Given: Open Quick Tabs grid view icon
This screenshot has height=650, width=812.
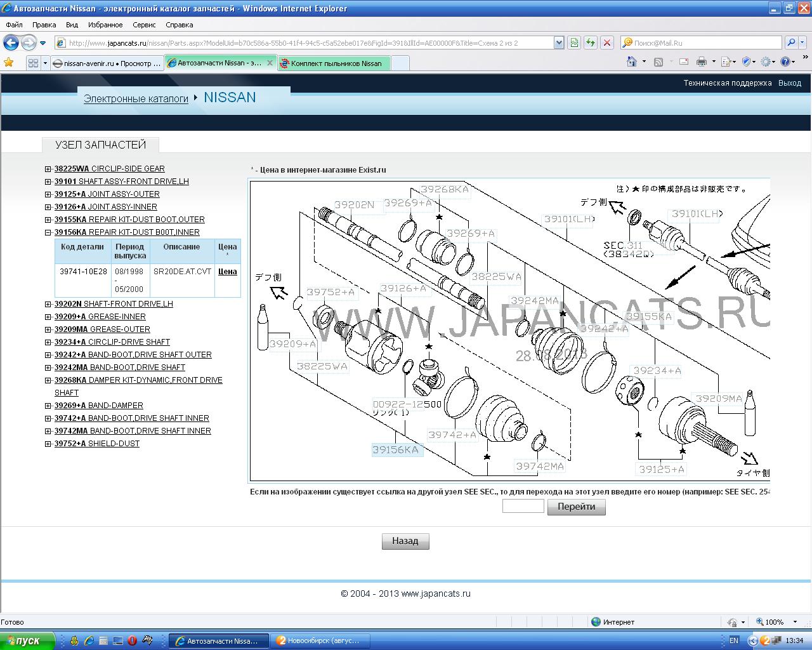Looking at the screenshot, I should (33, 63).
